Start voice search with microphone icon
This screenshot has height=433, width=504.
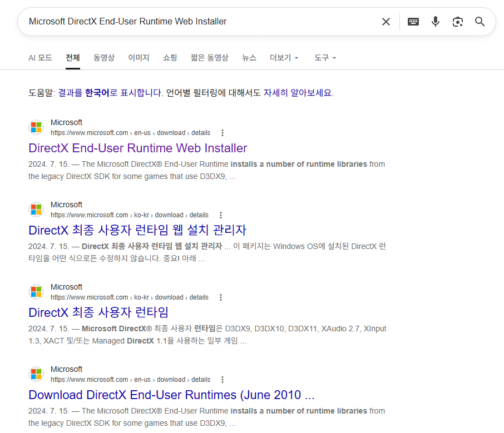click(436, 22)
